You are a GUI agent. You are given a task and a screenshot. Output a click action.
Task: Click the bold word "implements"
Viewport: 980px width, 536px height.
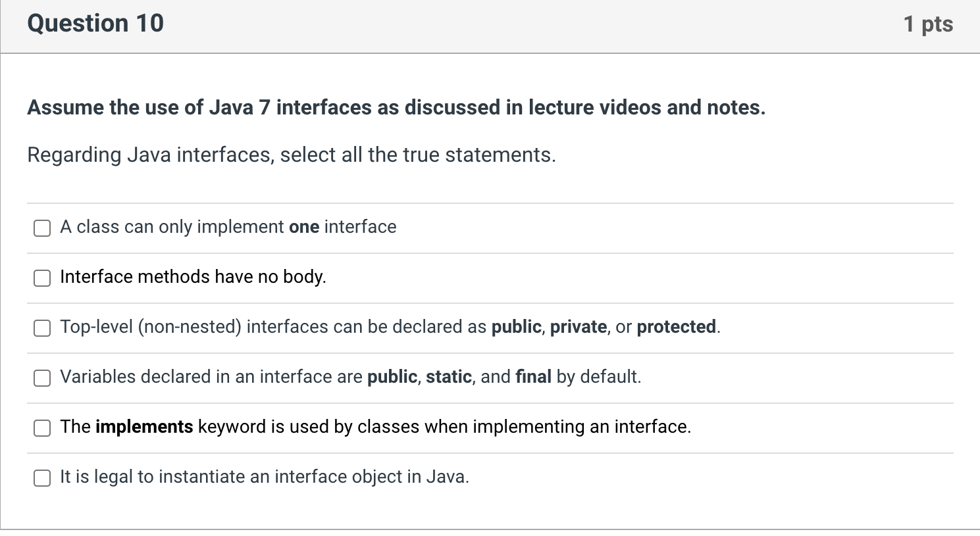pyautogui.click(x=144, y=427)
